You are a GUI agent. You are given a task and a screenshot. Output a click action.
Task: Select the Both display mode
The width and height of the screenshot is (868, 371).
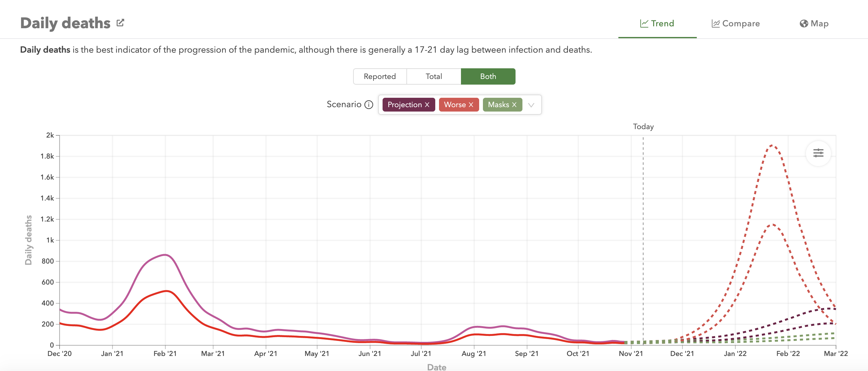pyautogui.click(x=488, y=76)
